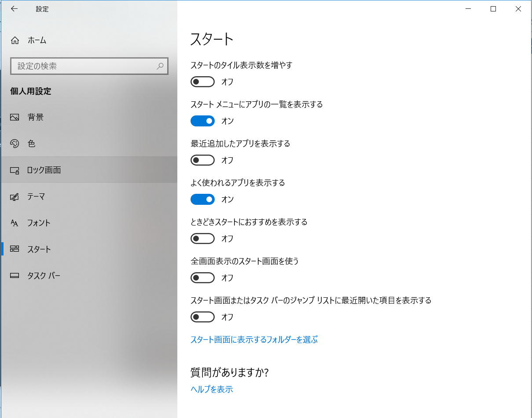The height and width of the screenshot is (418, 532).
Task: Select the 背景 picture icon
Action: tap(15, 117)
